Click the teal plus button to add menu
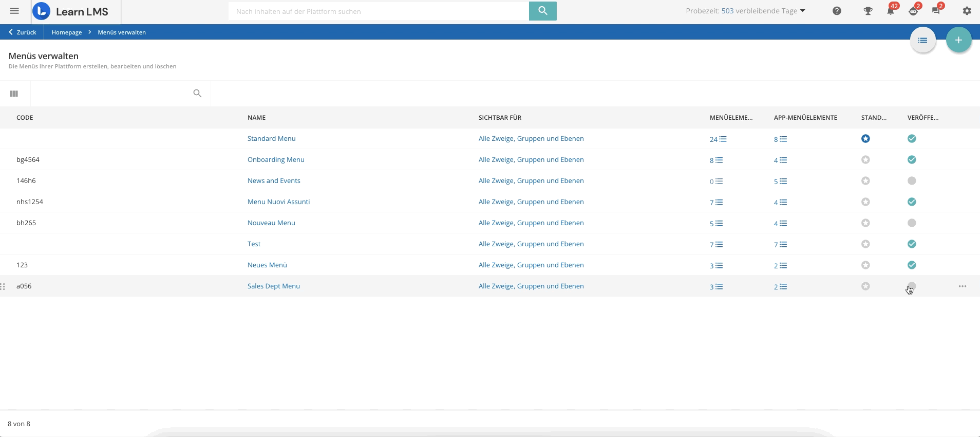The width and height of the screenshot is (980, 437). click(958, 40)
